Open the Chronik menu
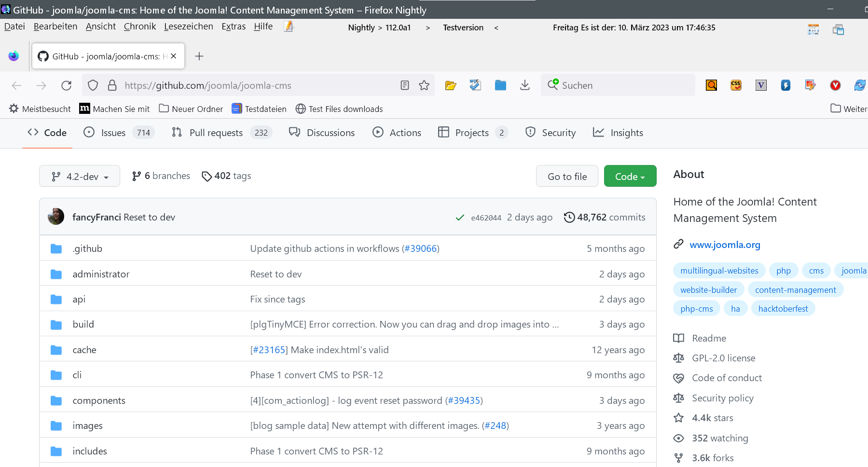 pyautogui.click(x=139, y=27)
